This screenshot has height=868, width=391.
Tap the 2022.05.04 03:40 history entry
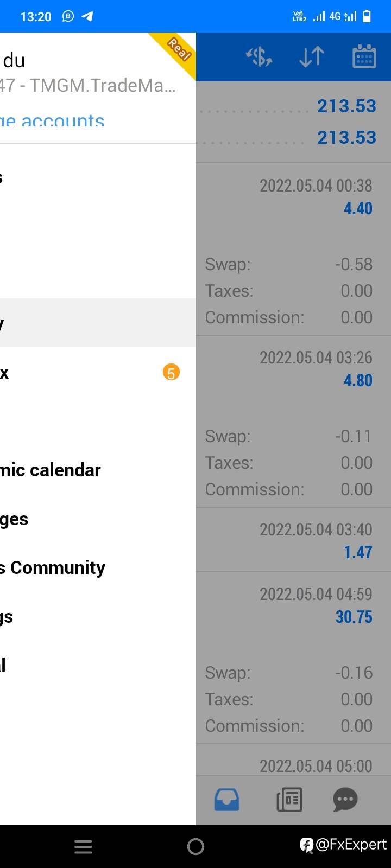click(293, 540)
